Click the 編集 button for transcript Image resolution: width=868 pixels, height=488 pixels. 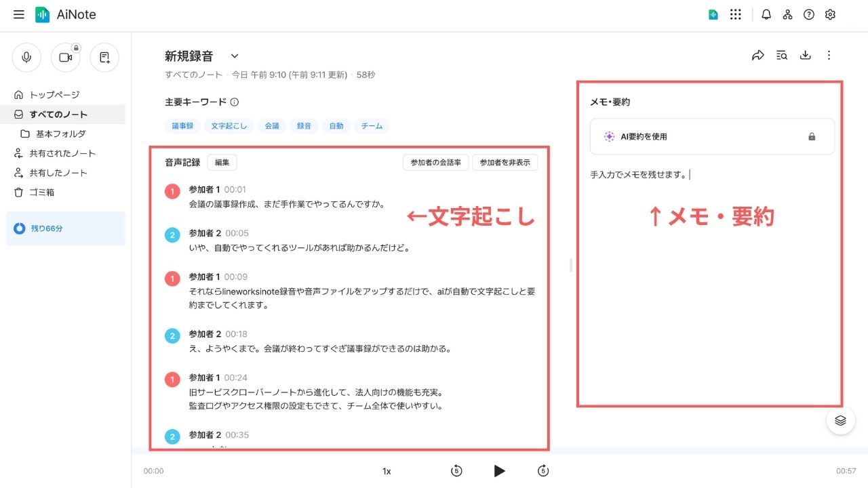coord(222,163)
